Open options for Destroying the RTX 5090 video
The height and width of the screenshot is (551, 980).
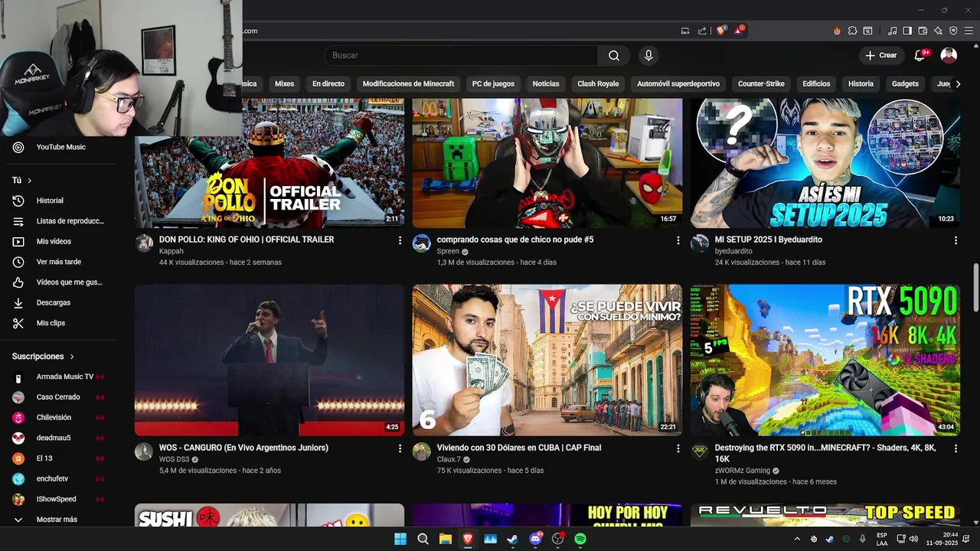point(955,448)
